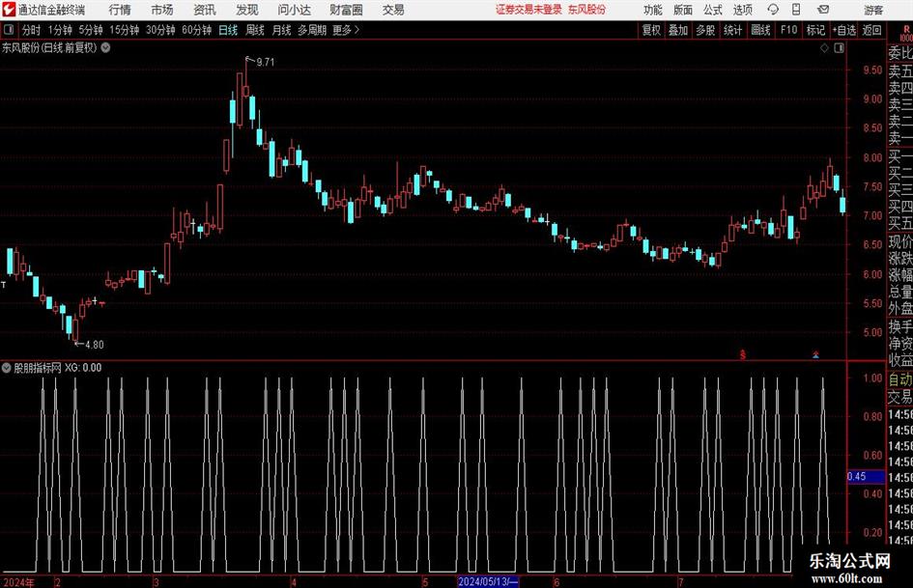Open the 选项 menu

pyautogui.click(x=742, y=10)
